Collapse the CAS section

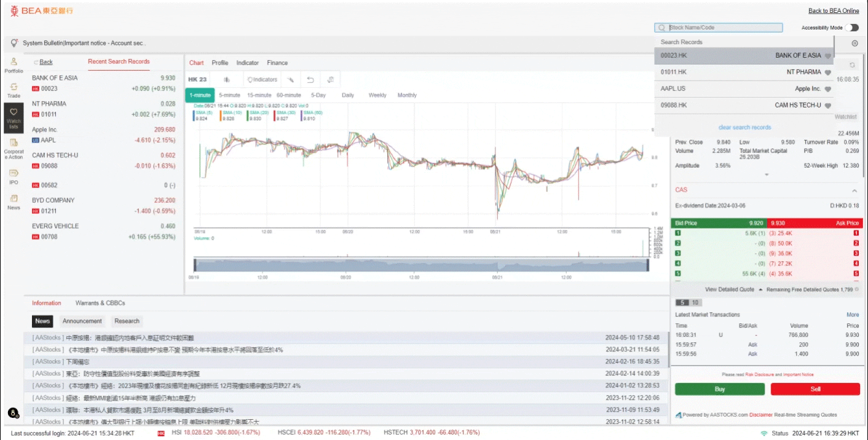pyautogui.click(x=854, y=191)
